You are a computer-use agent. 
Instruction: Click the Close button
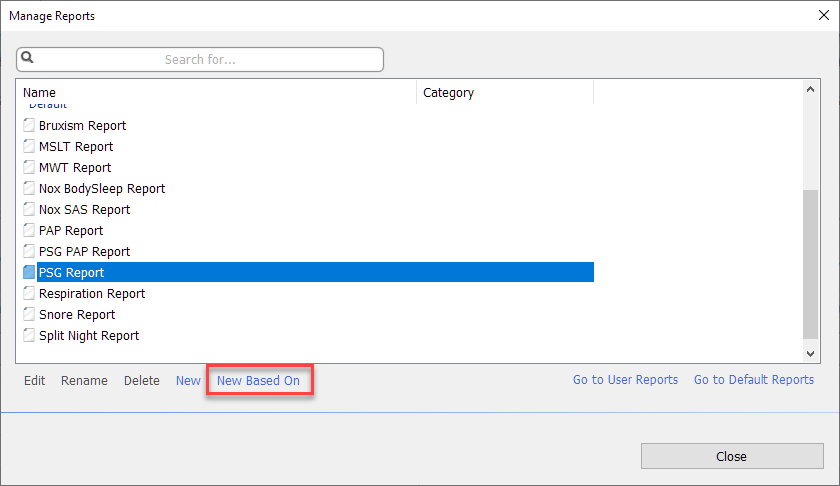[x=732, y=456]
